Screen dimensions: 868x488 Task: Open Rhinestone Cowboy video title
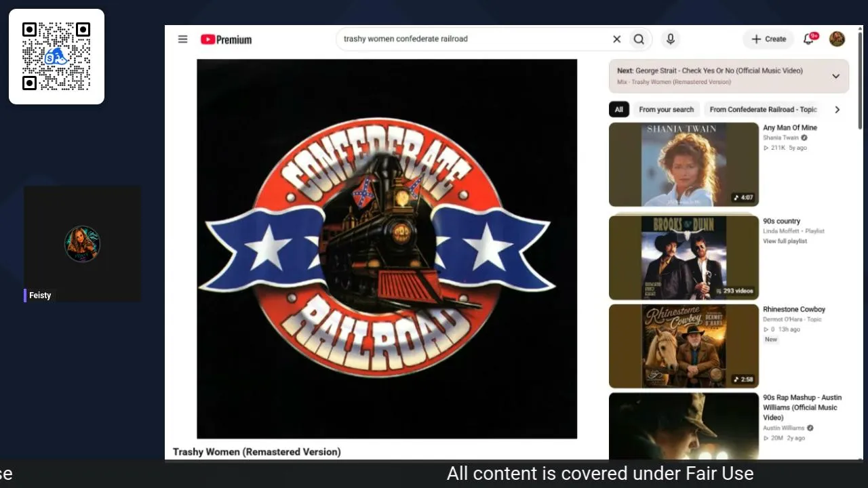pos(794,309)
